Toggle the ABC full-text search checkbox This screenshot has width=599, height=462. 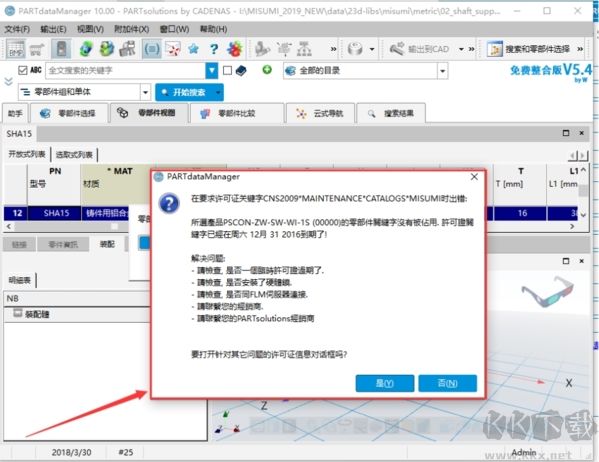pos(23,70)
